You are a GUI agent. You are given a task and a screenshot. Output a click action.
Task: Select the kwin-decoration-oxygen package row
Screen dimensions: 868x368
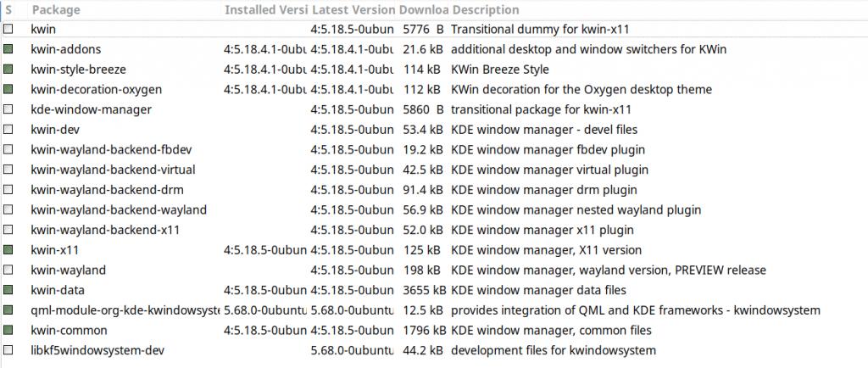pyautogui.click(x=96, y=90)
